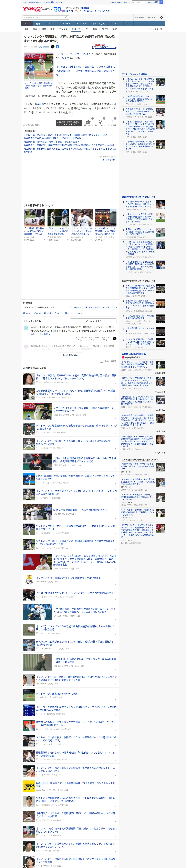This screenshot has width=186, height=868.
Task: Click the web search button in the top bar
Action: tap(161, 2)
